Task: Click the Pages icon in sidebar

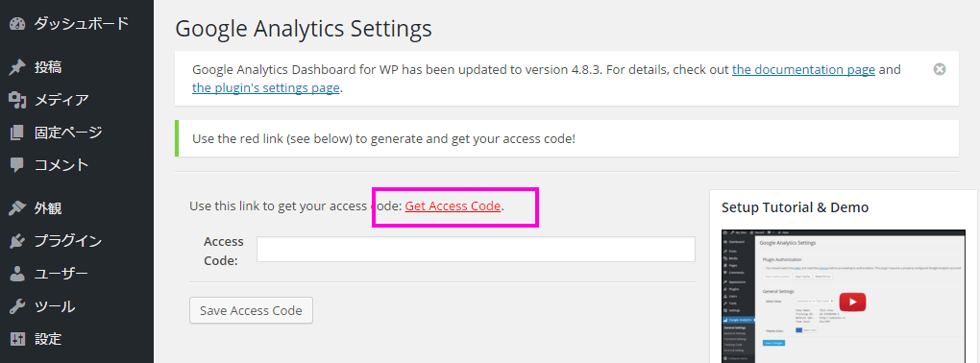Action: 17,133
